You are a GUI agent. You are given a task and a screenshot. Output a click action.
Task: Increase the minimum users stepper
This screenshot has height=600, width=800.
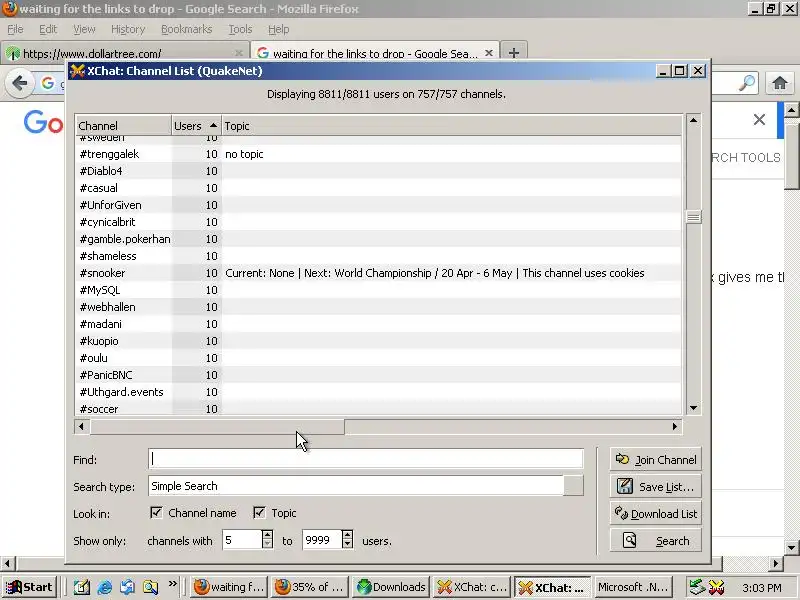[x=267, y=535]
